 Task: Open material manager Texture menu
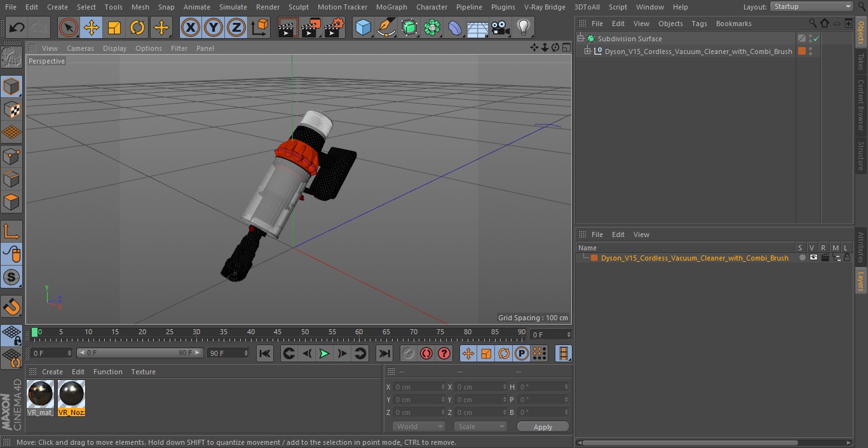(x=143, y=372)
